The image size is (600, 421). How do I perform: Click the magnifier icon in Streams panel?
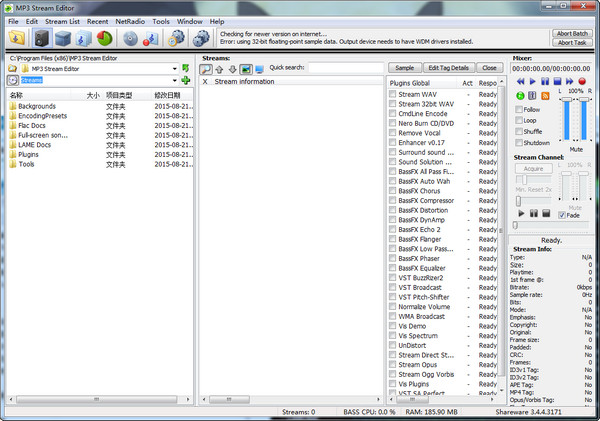coord(206,68)
